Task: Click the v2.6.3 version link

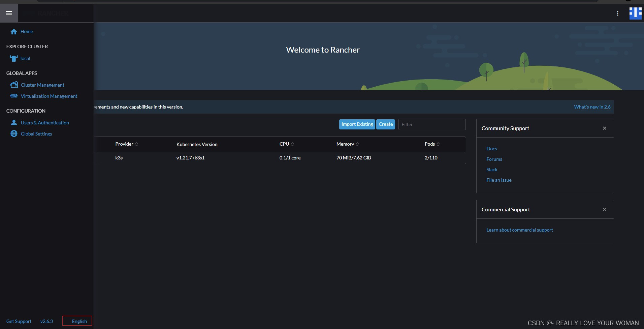Action: click(46, 321)
